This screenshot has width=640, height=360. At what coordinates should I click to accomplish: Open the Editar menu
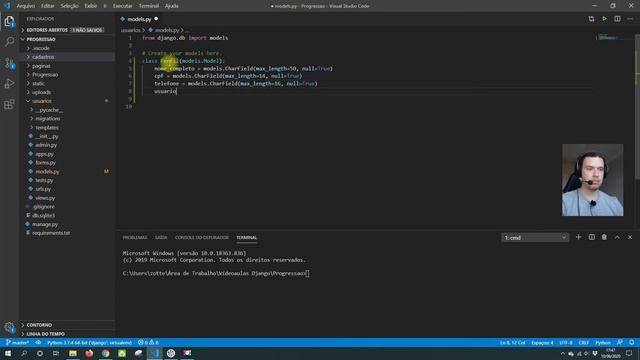[x=48, y=6]
